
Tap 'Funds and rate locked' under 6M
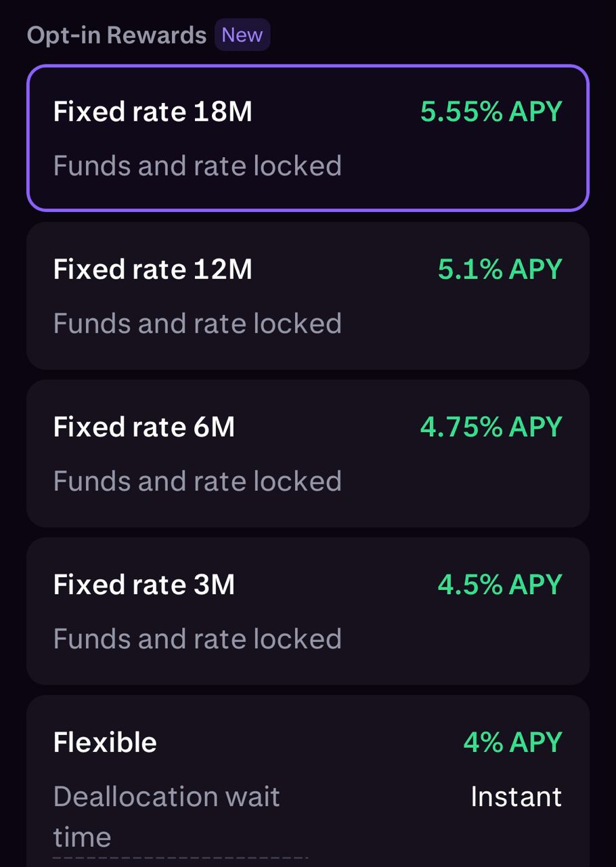(197, 482)
